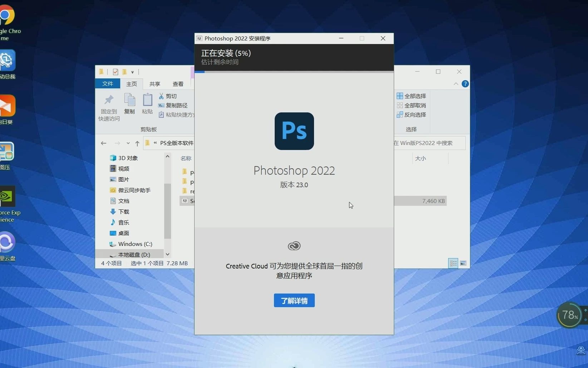Click the Explorer forward arrow
Viewport: 588px width, 368px height.
(117, 143)
